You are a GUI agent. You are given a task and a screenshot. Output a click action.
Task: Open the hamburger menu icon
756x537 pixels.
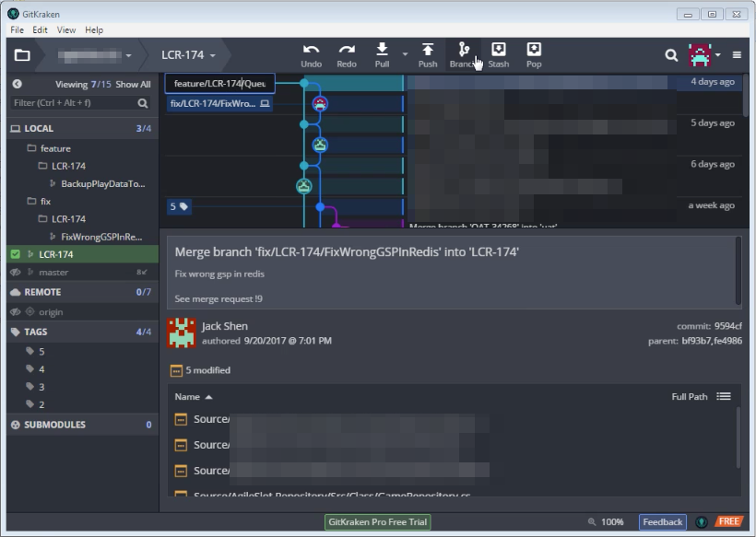tap(737, 55)
